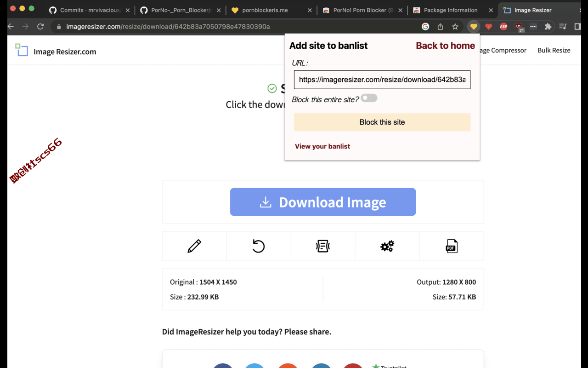
Task: Bookmark this page with the star icon
Action: (x=455, y=27)
